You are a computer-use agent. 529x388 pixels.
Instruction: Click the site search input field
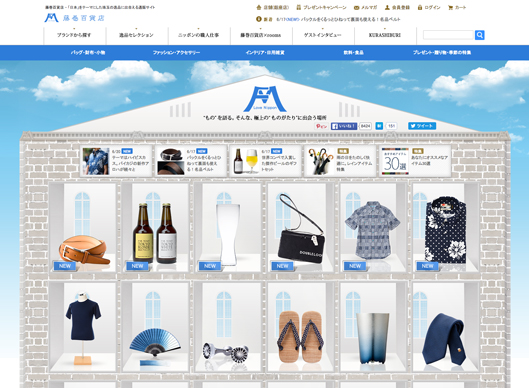click(x=448, y=35)
